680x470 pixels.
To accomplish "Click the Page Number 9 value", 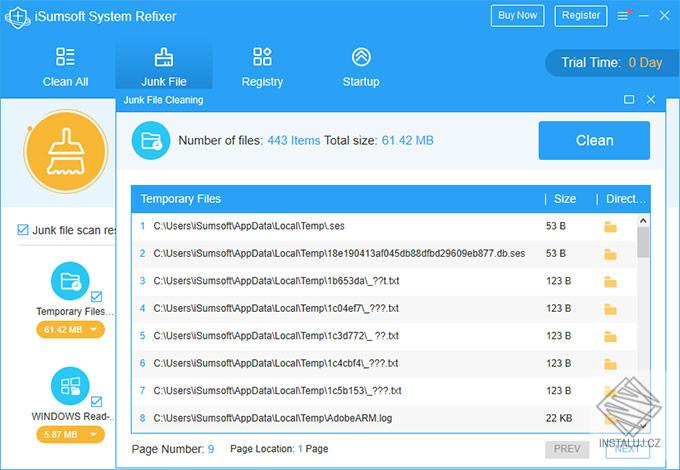I will pyautogui.click(x=211, y=449).
